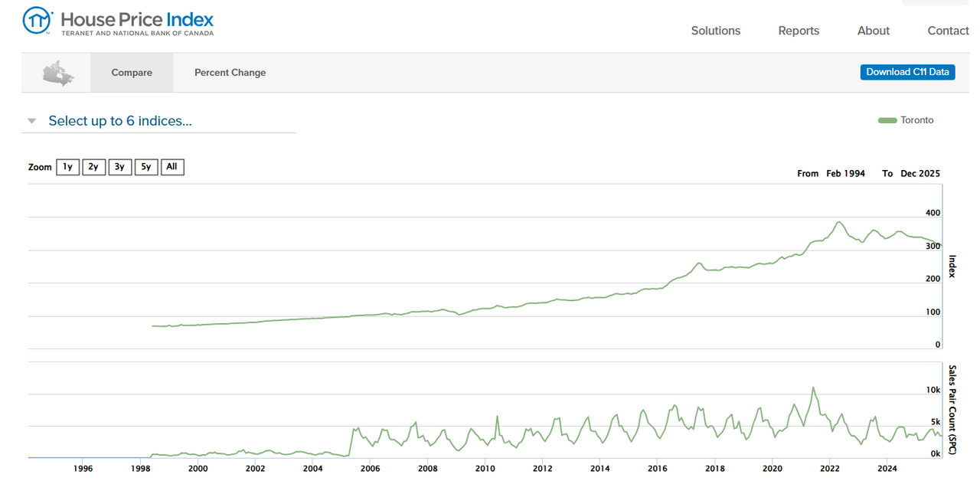Show All time range on chart
This screenshot has width=980, height=484.
(x=172, y=167)
